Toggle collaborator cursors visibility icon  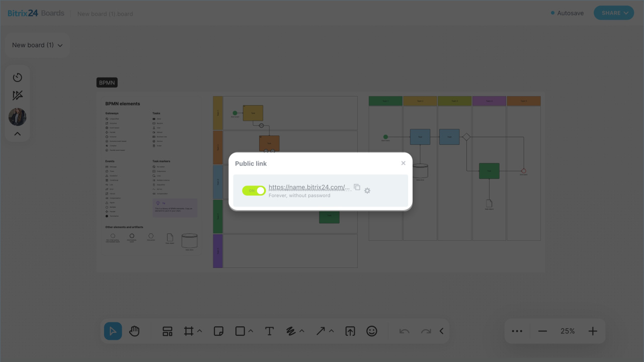click(x=18, y=96)
